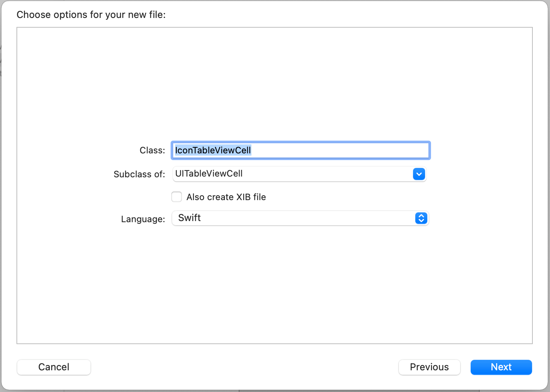The image size is (550, 392).
Task: Click empty space between Cancel and Previous
Action: point(243,367)
